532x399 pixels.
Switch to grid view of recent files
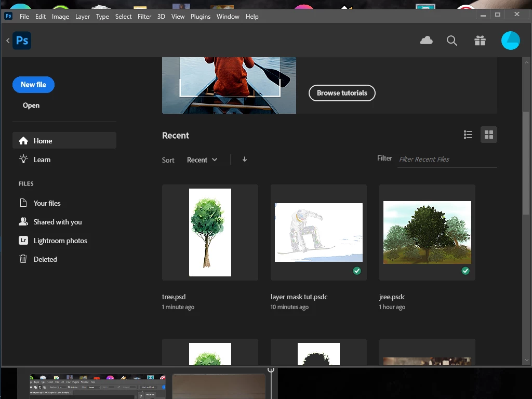[x=488, y=135]
